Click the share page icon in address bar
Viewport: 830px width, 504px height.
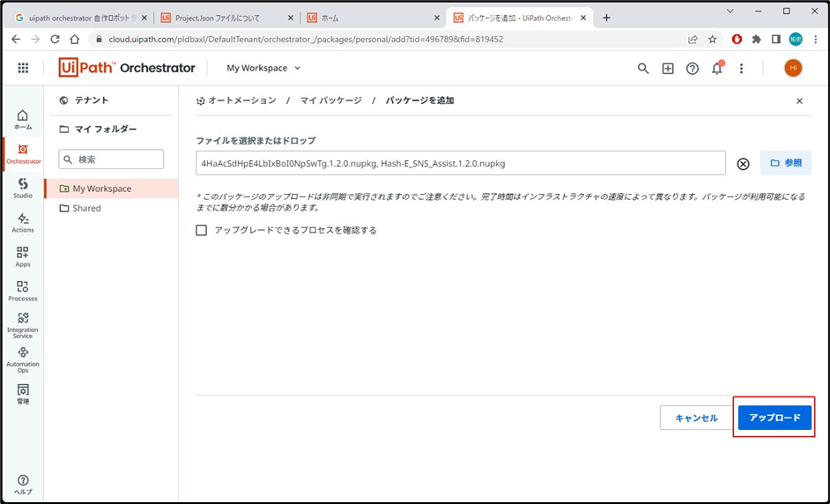[693, 39]
